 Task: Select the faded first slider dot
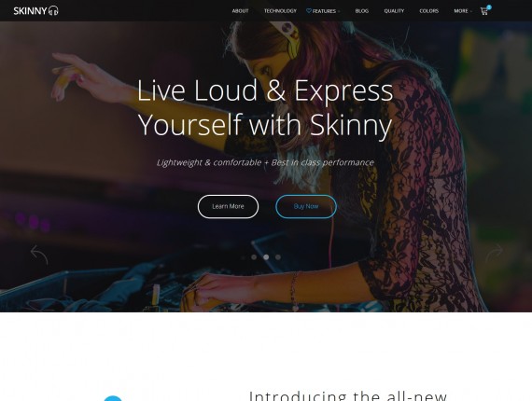coord(243,257)
